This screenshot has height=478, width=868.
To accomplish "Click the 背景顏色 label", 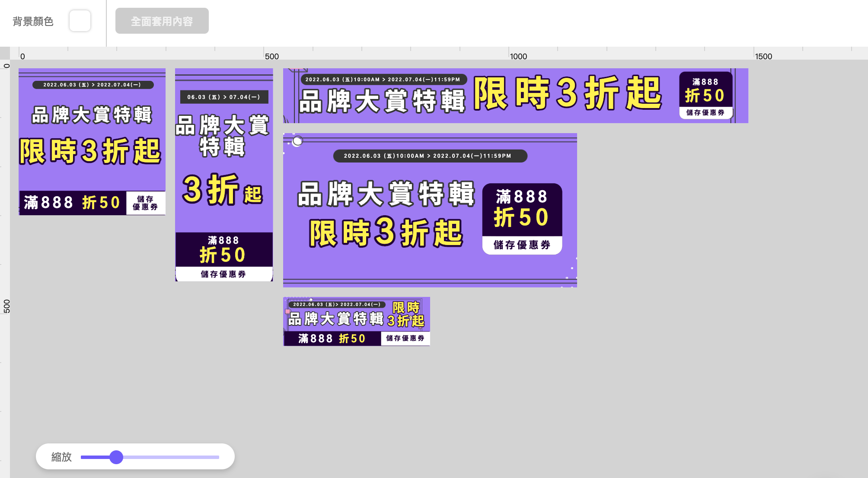I will click(33, 21).
